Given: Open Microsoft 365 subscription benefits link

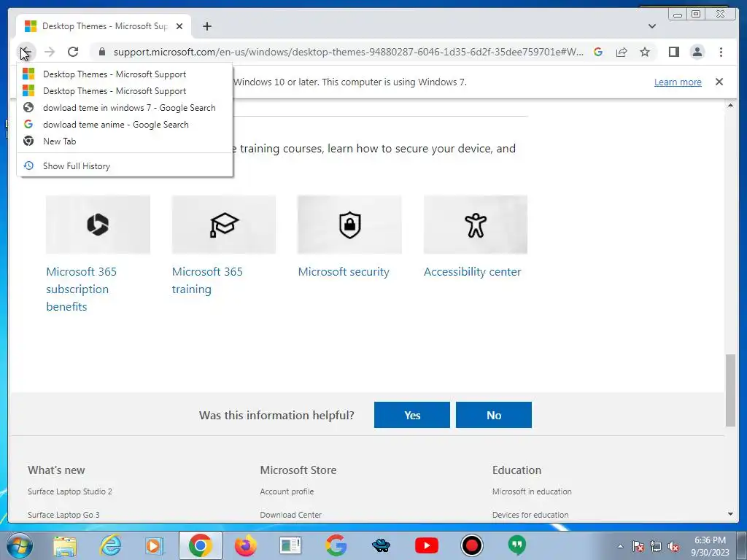Looking at the screenshot, I should pos(82,289).
